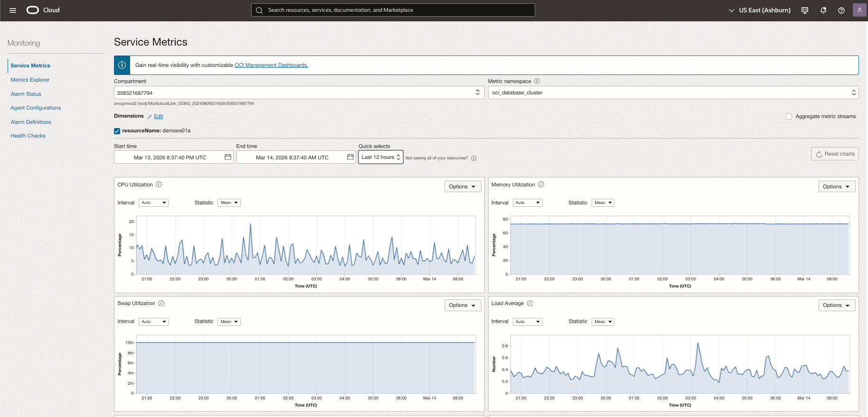Follow the OCI Management Dashboards link

pyautogui.click(x=271, y=65)
